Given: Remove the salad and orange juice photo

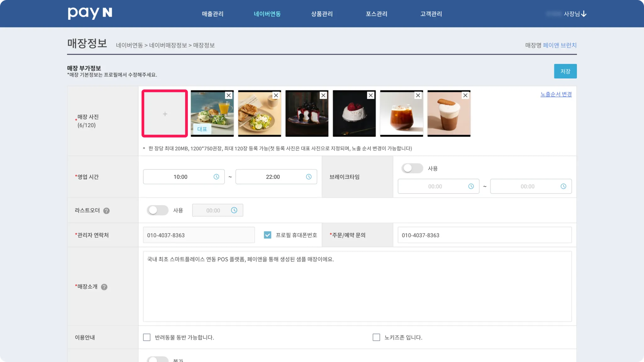Looking at the screenshot, I should tap(229, 95).
